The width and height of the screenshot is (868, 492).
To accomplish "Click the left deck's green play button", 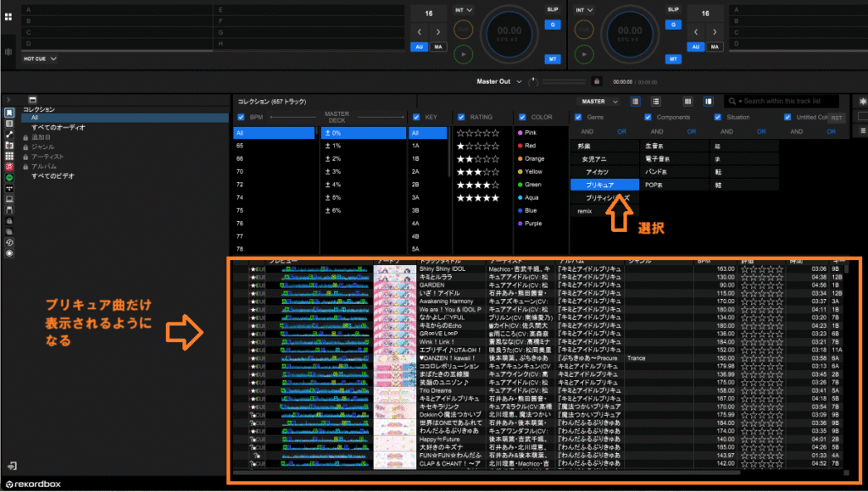I will tap(462, 55).
